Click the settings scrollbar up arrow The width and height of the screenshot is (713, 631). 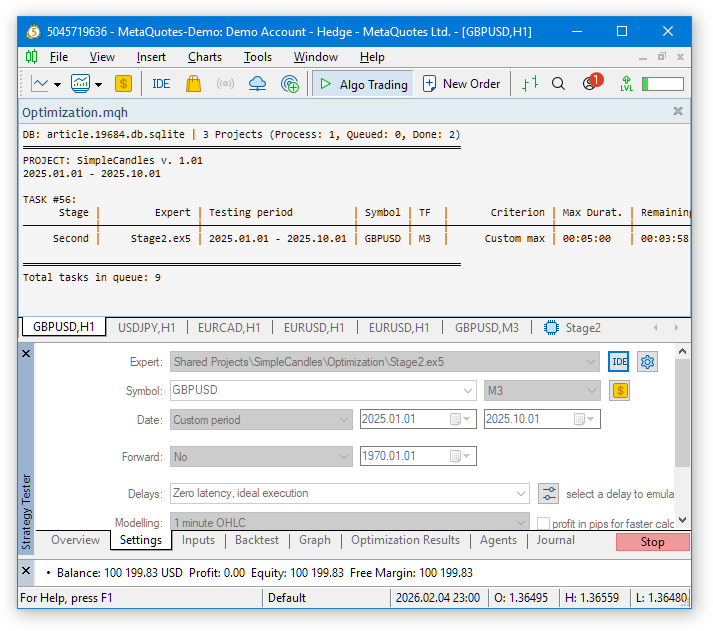click(682, 351)
